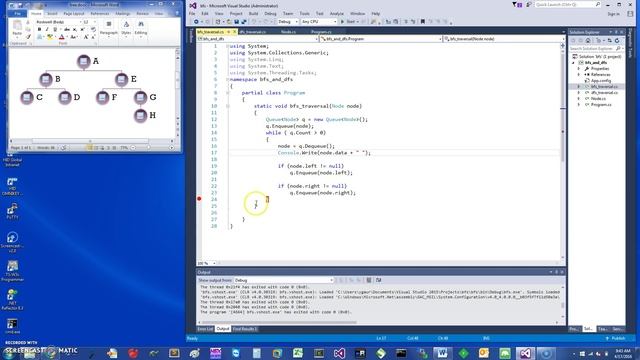Click node H in the Word tree diagram
The image size is (640, 360).
tap(140, 116)
